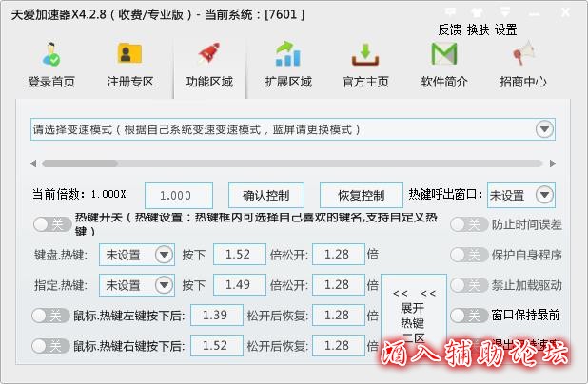
Task: Toggle the 鼠标.热键左键按下后 switch
Action: (50, 316)
